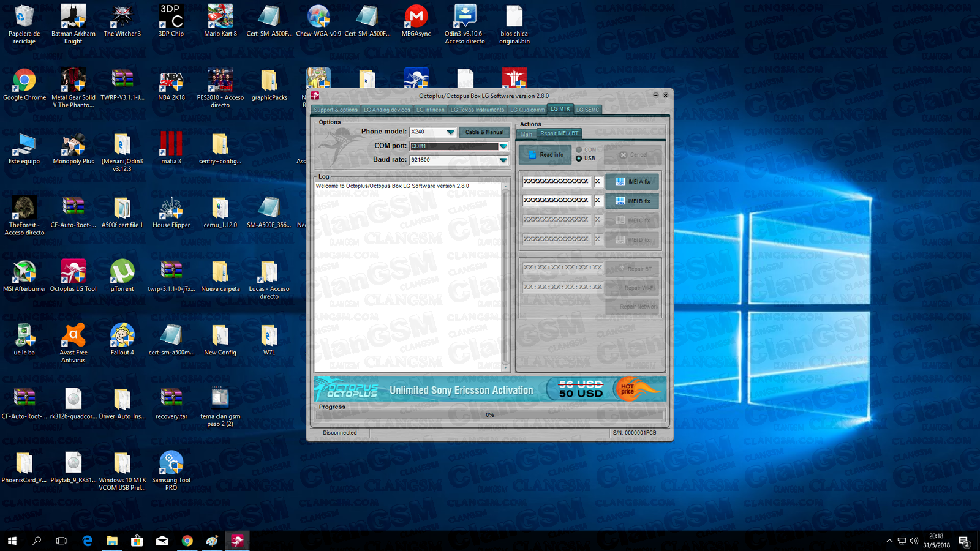Open the PhoenixCard_V... desktop folder
The image size is (980, 551).
pyautogui.click(x=24, y=467)
